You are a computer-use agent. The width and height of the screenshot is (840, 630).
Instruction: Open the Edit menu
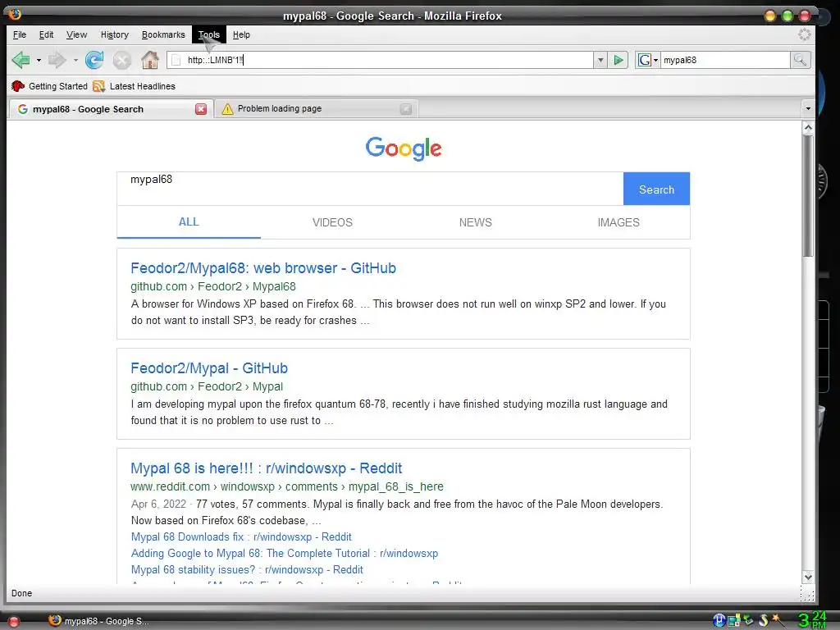46,34
